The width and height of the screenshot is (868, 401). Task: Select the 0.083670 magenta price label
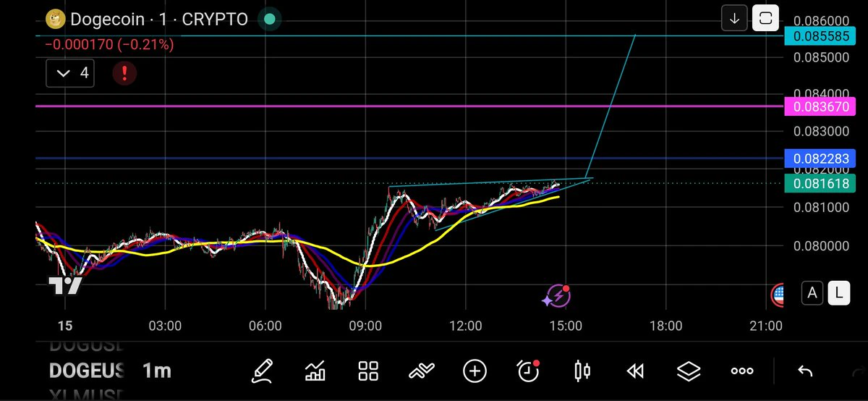tap(820, 107)
